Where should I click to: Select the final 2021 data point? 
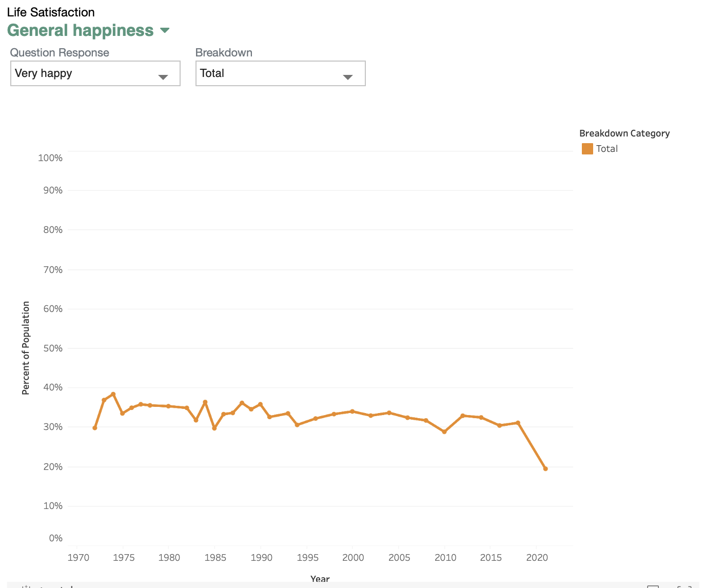[545, 468]
